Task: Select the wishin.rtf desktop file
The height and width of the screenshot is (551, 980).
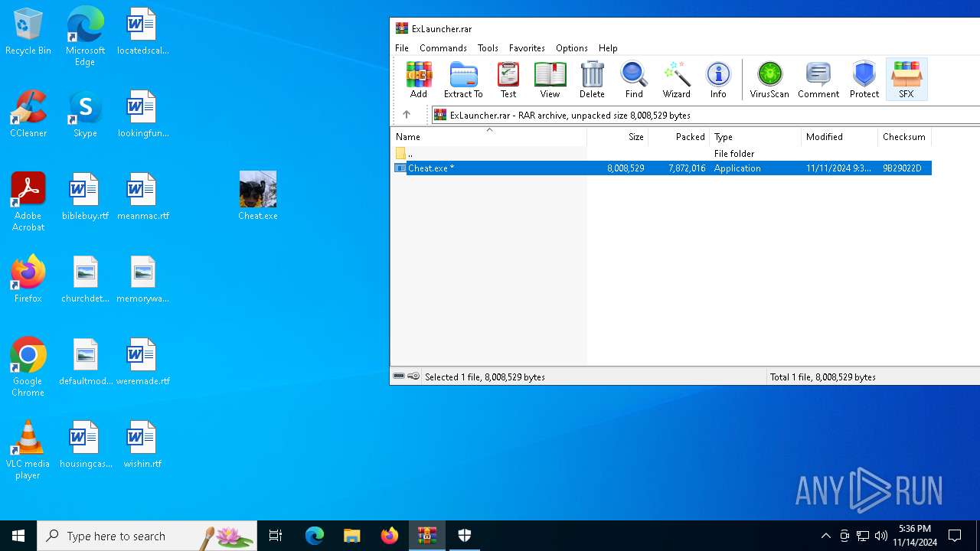Action: click(x=142, y=445)
